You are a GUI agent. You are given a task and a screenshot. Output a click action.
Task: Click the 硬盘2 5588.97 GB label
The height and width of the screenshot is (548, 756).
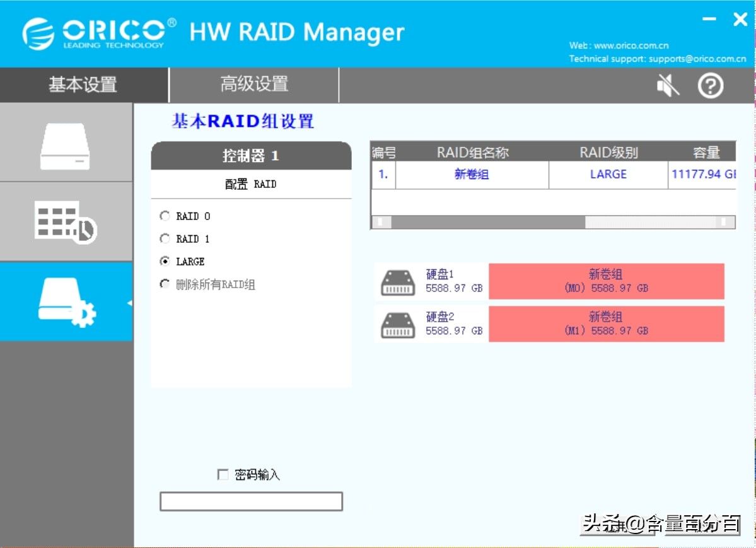coord(454,324)
